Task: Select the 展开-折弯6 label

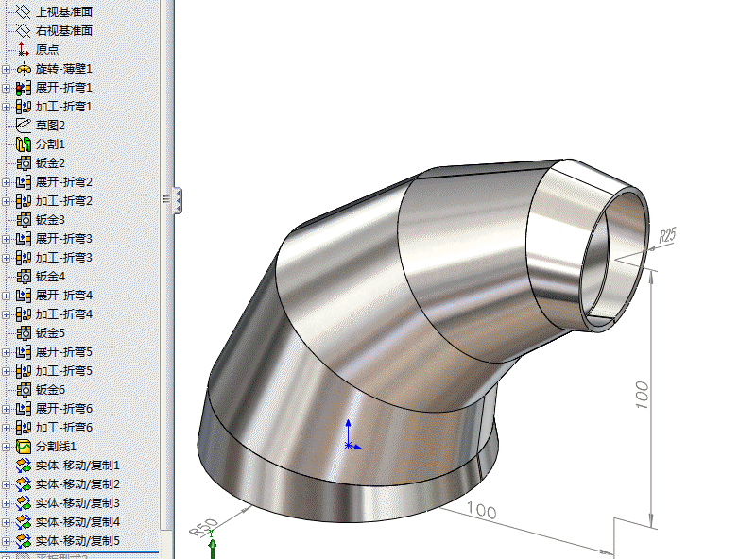Action: click(x=64, y=409)
